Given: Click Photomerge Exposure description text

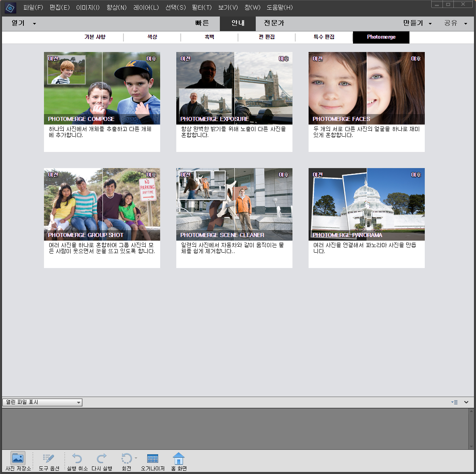Looking at the screenshot, I should tap(234, 132).
